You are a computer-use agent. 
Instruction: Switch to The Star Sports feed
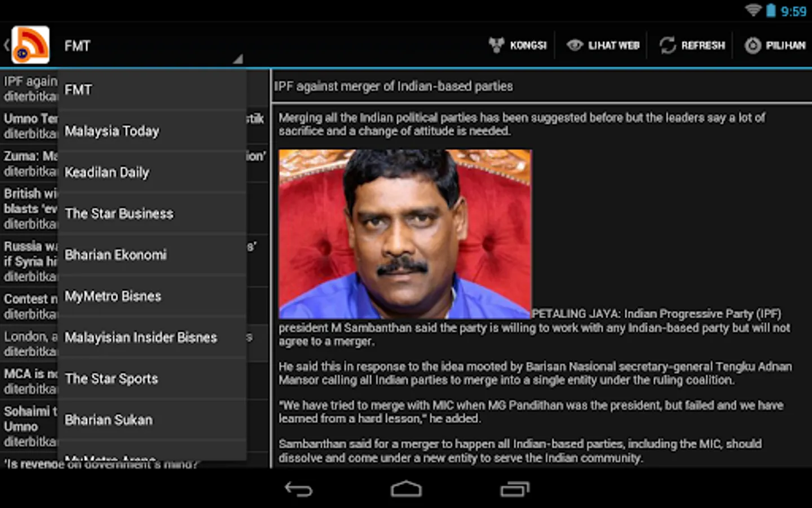[x=152, y=378]
